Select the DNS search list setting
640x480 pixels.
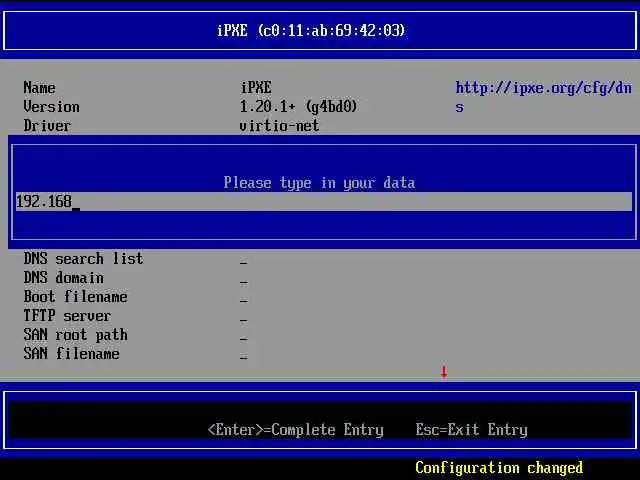pyautogui.click(x=83, y=259)
